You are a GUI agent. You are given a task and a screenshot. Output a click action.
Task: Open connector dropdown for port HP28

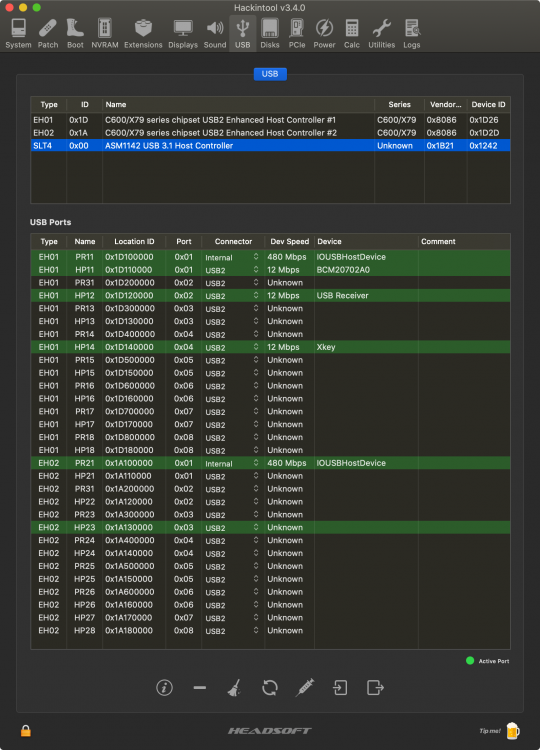[x=232, y=631]
